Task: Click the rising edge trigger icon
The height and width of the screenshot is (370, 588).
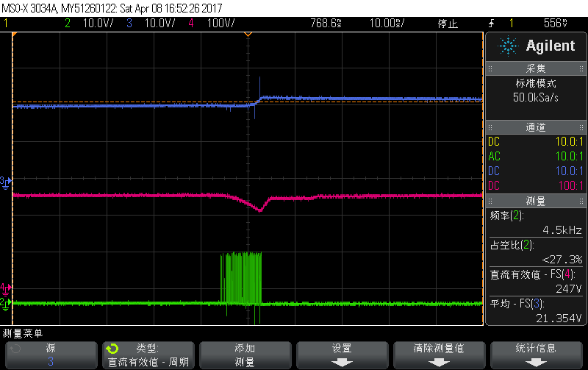Action: tap(491, 24)
